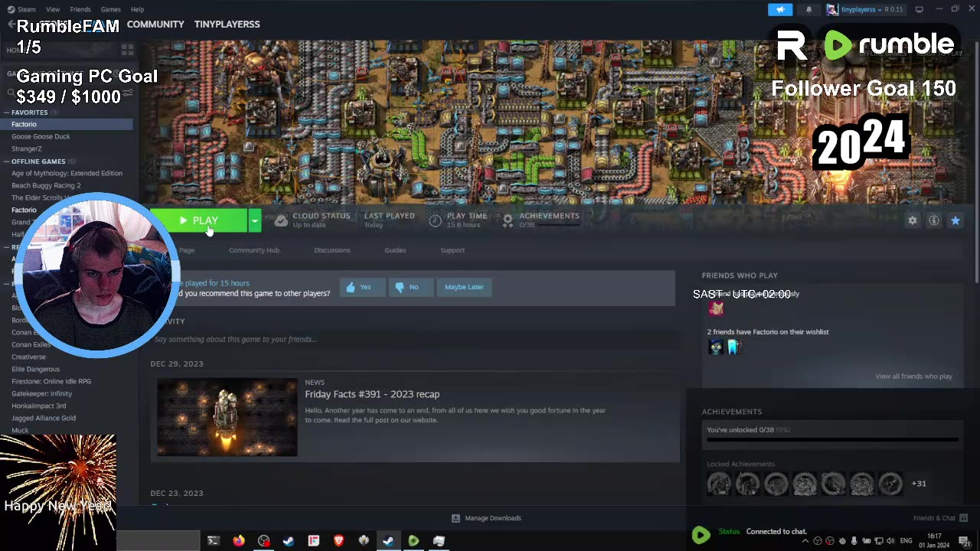Open the View menu
The height and width of the screenshot is (551, 980).
coord(53,9)
